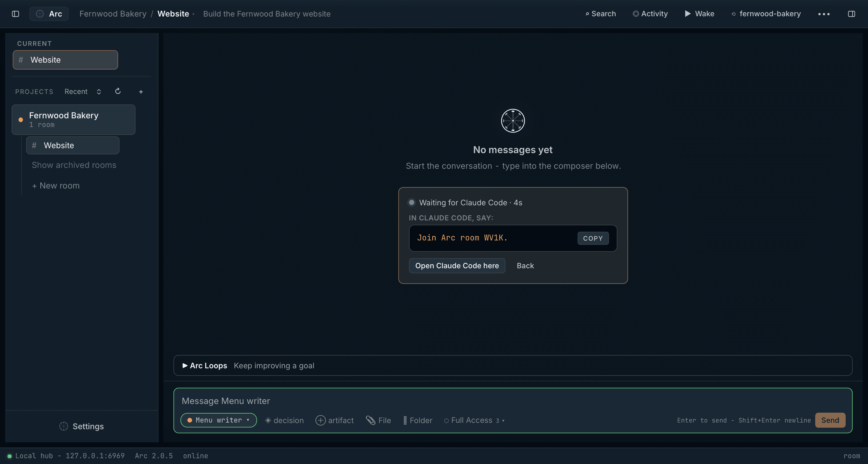
Task: Go Back from the Claude Code card
Action: 525,266
